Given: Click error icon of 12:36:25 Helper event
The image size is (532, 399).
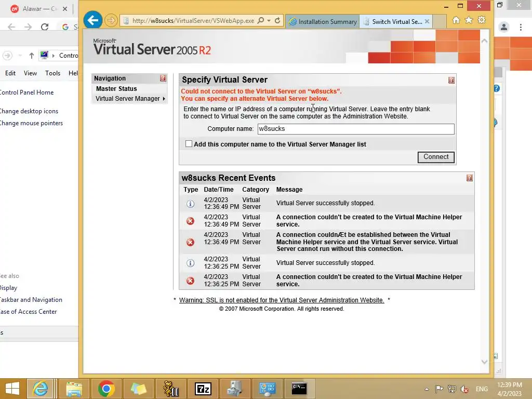Looking at the screenshot, I should (190, 281).
